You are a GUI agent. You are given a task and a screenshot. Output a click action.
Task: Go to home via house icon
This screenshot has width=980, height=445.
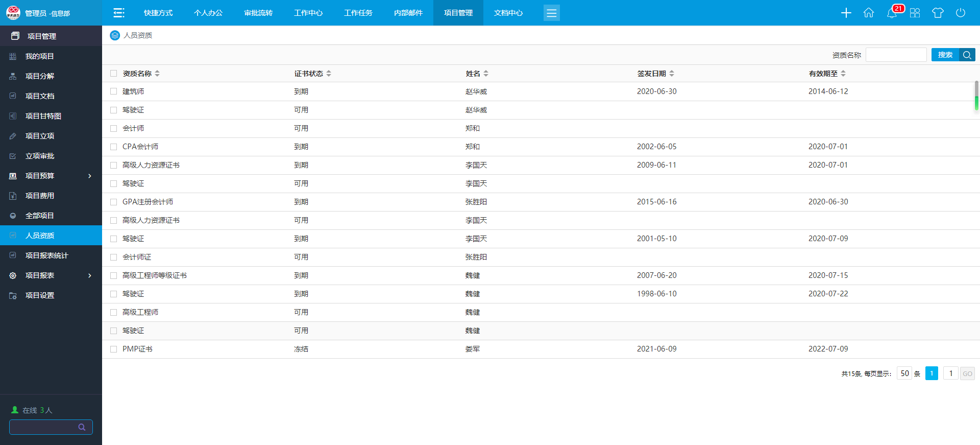[x=869, y=13]
